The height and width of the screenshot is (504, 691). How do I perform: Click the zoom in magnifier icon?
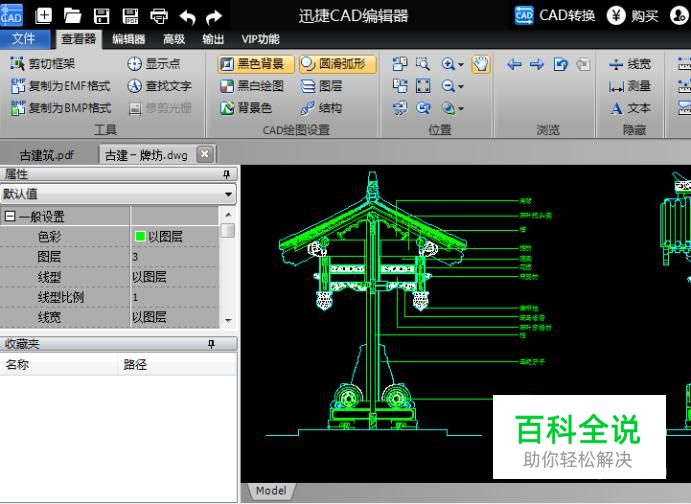tap(449, 64)
